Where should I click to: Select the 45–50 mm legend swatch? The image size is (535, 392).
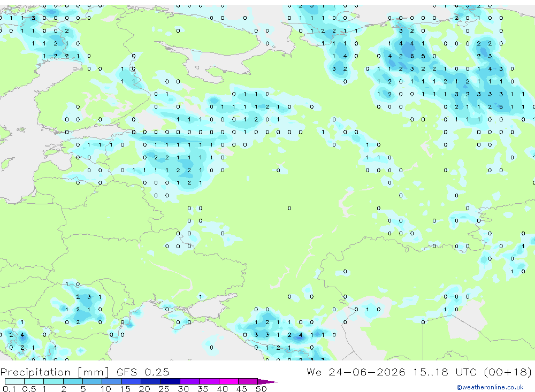248,381
